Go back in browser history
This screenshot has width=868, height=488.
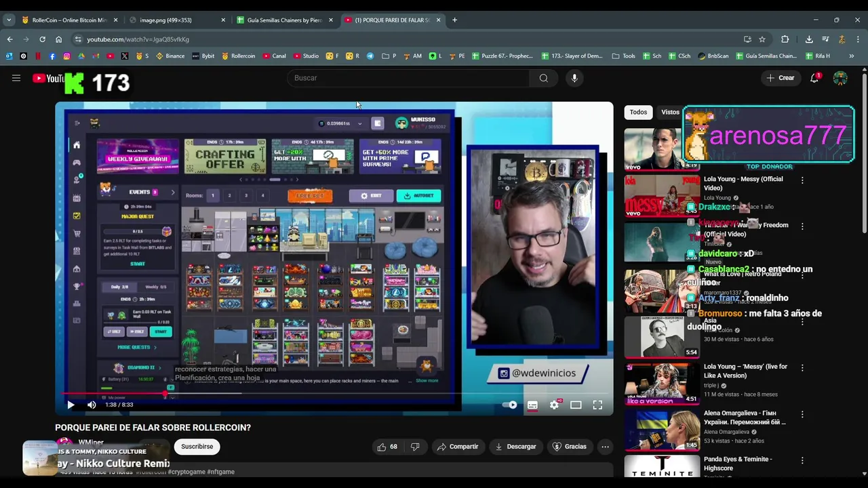(9, 39)
